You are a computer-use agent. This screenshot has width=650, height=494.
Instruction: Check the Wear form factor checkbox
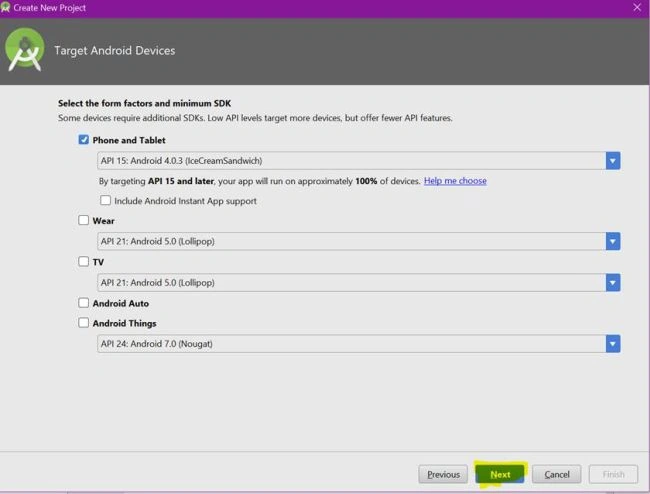(x=84, y=220)
